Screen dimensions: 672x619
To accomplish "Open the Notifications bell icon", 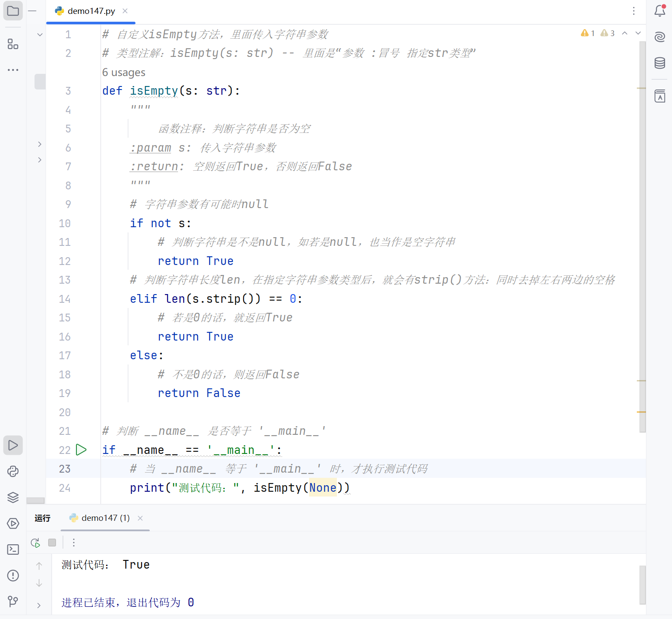I will coord(660,11).
